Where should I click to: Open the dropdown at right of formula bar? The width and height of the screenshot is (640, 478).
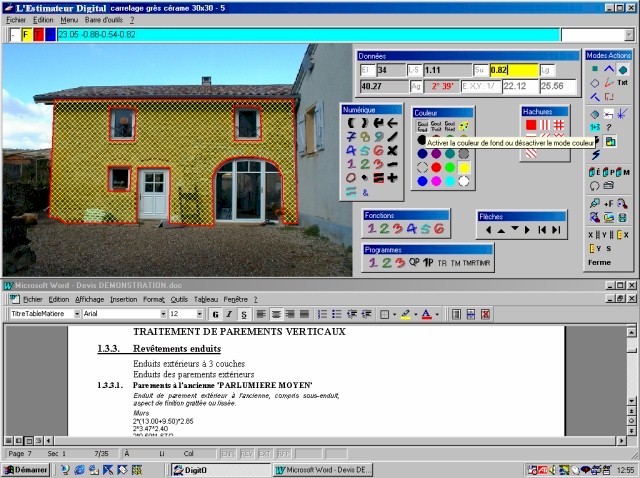pos(629,35)
